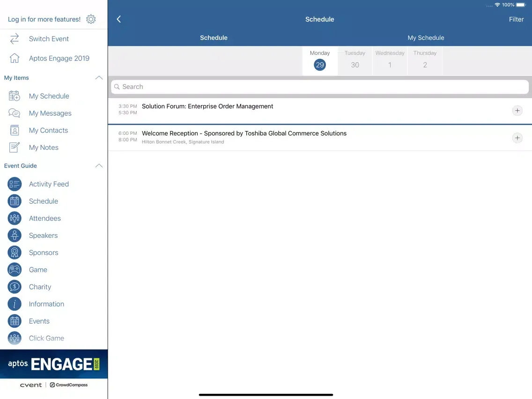Tap the 3:30 PM start time
Image resolution: width=532 pixels, height=399 pixels.
(127, 106)
